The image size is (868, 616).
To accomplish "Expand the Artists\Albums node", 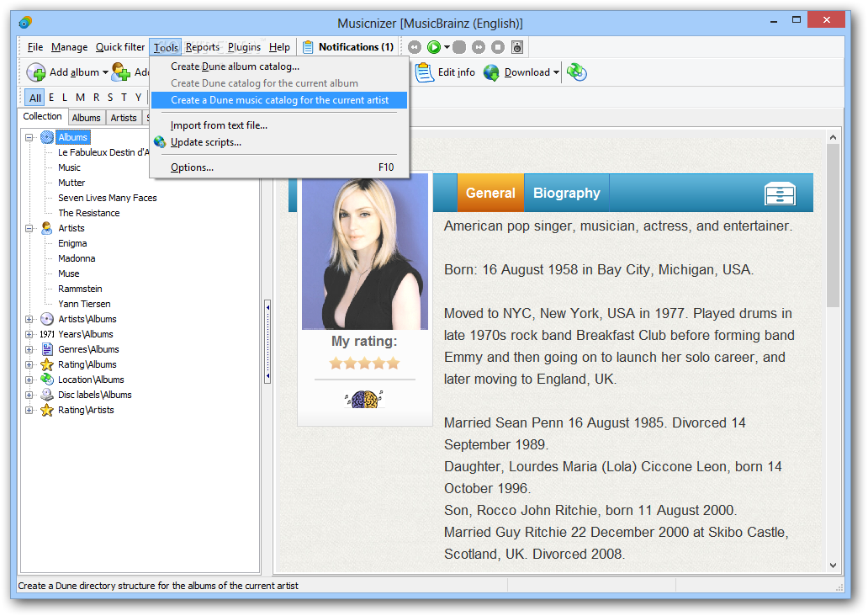I will pyautogui.click(x=29, y=319).
